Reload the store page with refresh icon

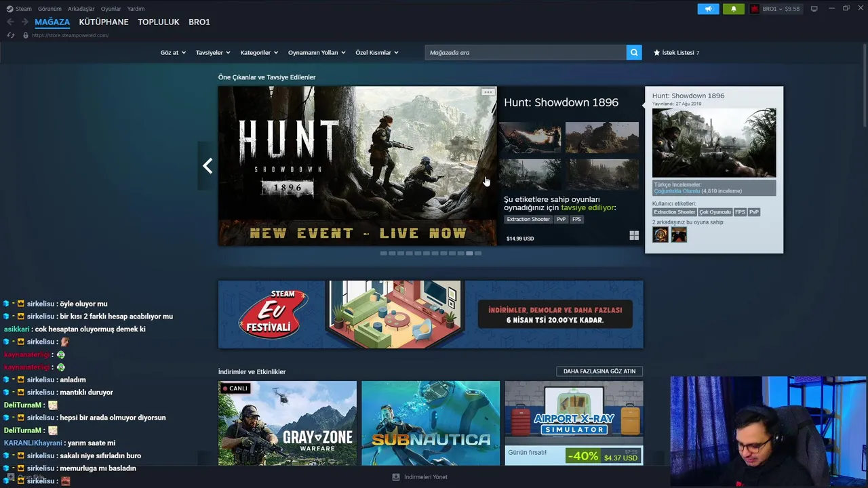[x=11, y=35]
